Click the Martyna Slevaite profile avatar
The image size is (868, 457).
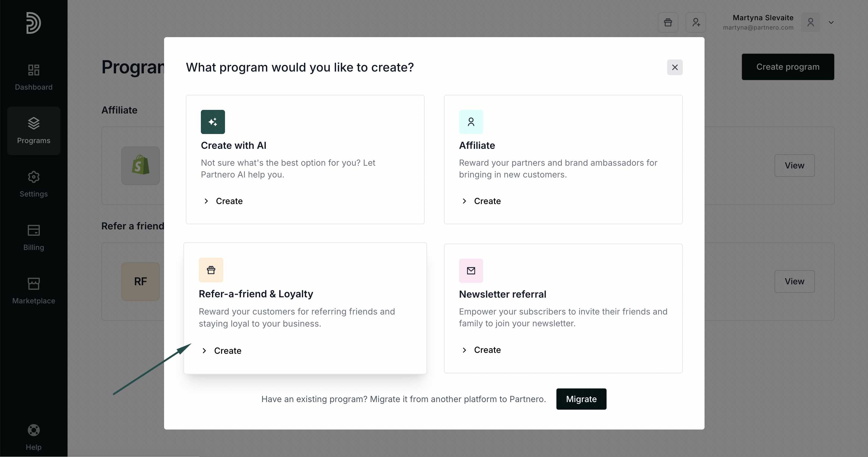coord(811,23)
